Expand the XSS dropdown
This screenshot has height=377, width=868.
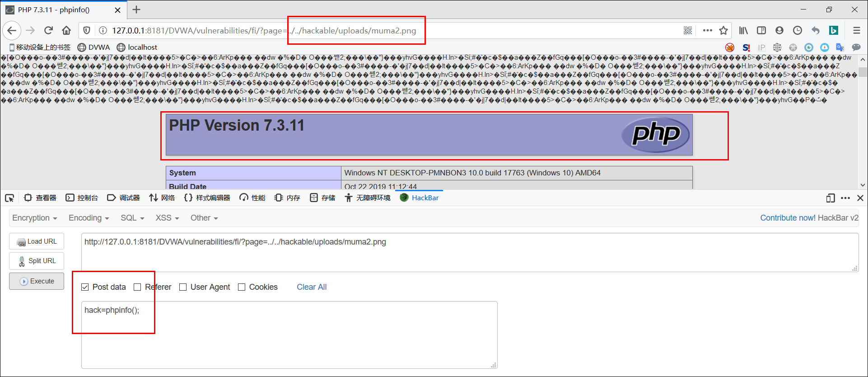[x=167, y=218]
